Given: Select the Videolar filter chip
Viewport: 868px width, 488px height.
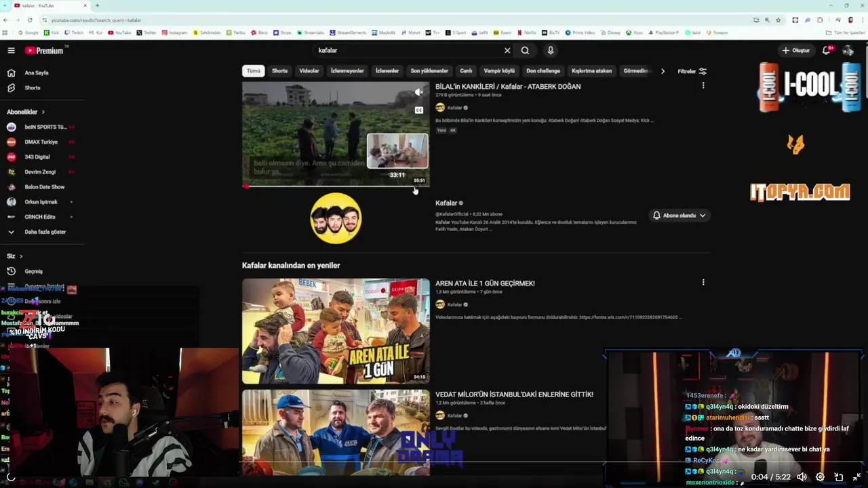Looking at the screenshot, I should 309,70.
